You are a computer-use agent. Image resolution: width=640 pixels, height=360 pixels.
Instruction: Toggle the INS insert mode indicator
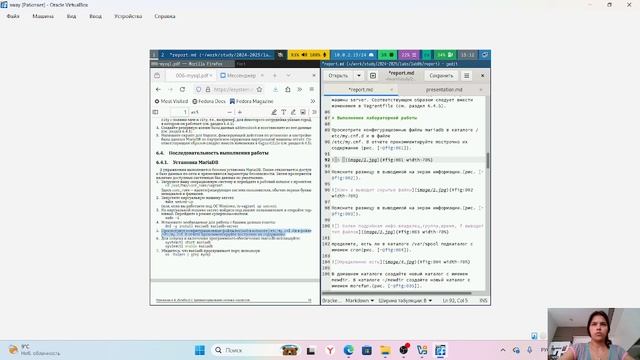[483, 300]
